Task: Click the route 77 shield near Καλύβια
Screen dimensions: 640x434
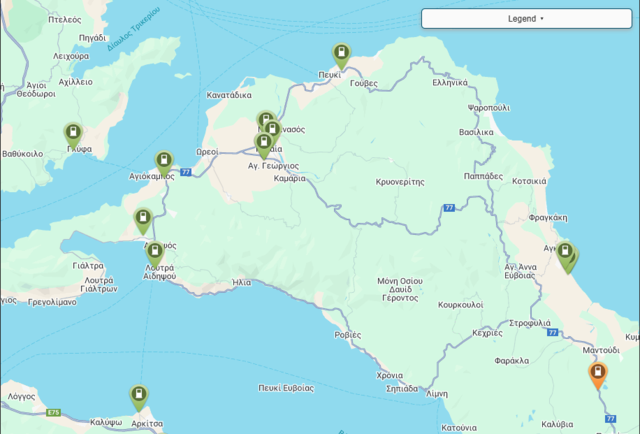Action: pyautogui.click(x=610, y=418)
